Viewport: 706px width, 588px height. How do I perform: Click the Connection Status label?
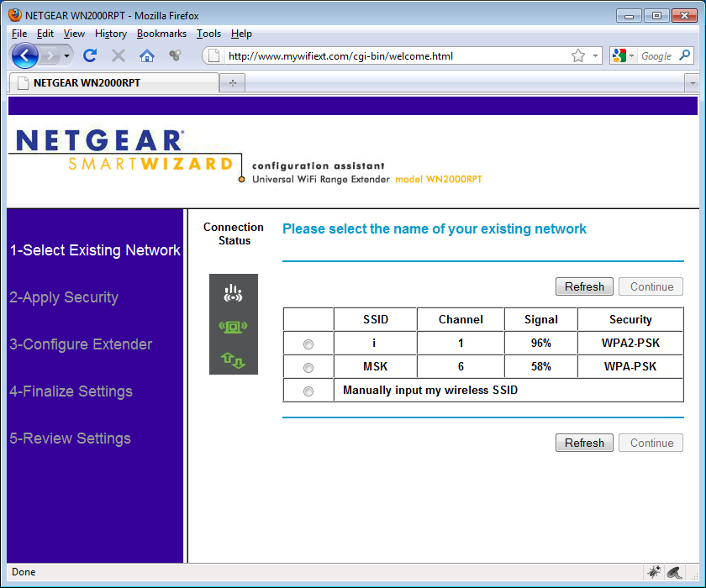coord(234,234)
